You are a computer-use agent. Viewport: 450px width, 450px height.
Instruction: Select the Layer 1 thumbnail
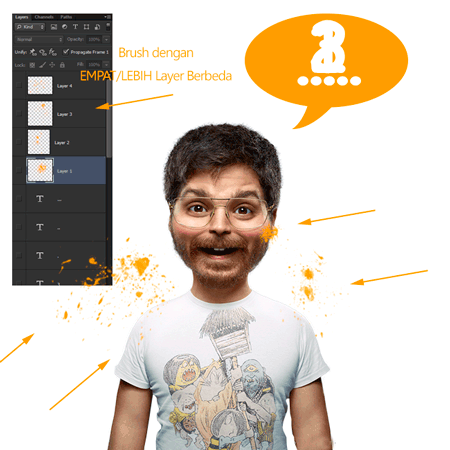click(40, 170)
